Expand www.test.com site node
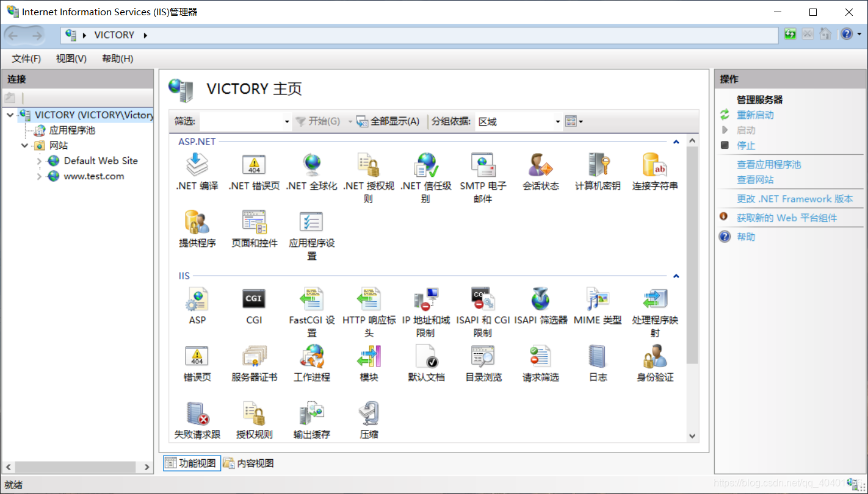 [39, 176]
